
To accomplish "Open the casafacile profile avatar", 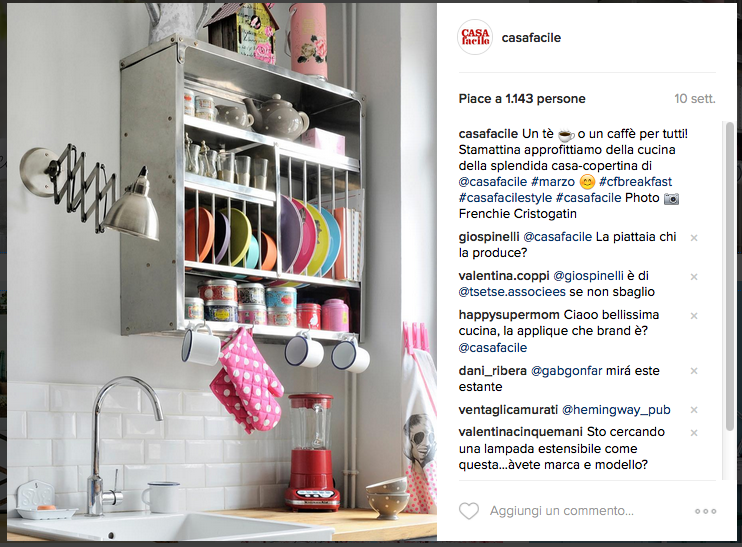I will pos(475,37).
